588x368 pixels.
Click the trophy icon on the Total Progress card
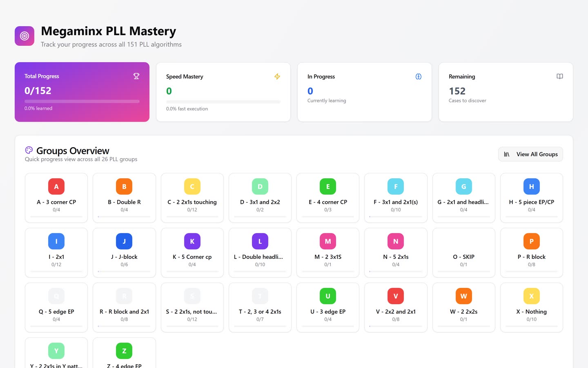[136, 76]
